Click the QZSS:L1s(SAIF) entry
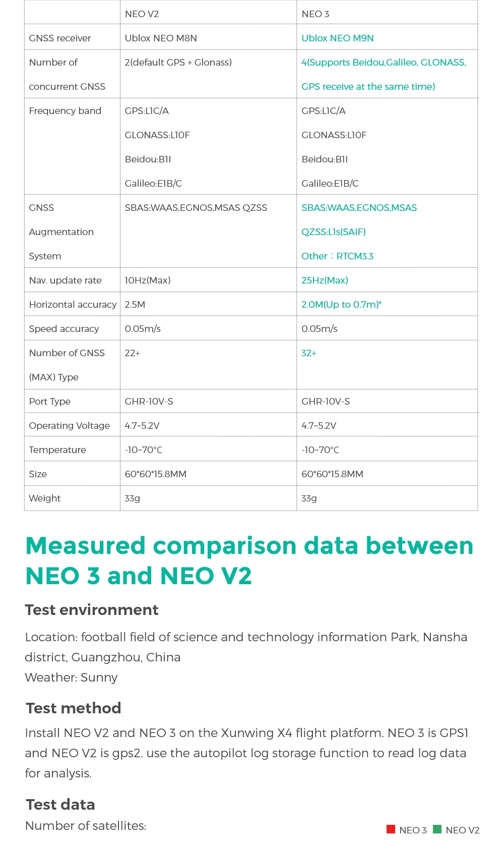Screen dimensions: 504x841 (x=333, y=232)
